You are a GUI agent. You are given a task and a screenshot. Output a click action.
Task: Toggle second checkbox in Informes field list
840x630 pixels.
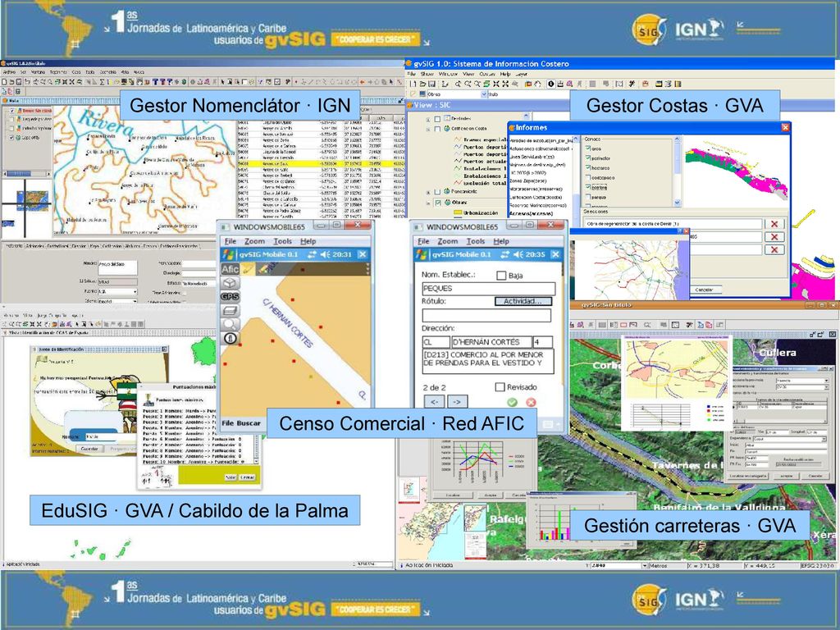click(587, 158)
